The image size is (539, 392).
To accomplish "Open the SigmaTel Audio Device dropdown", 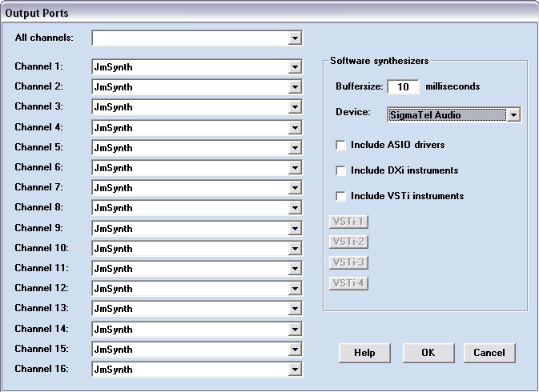I will pos(454,115).
